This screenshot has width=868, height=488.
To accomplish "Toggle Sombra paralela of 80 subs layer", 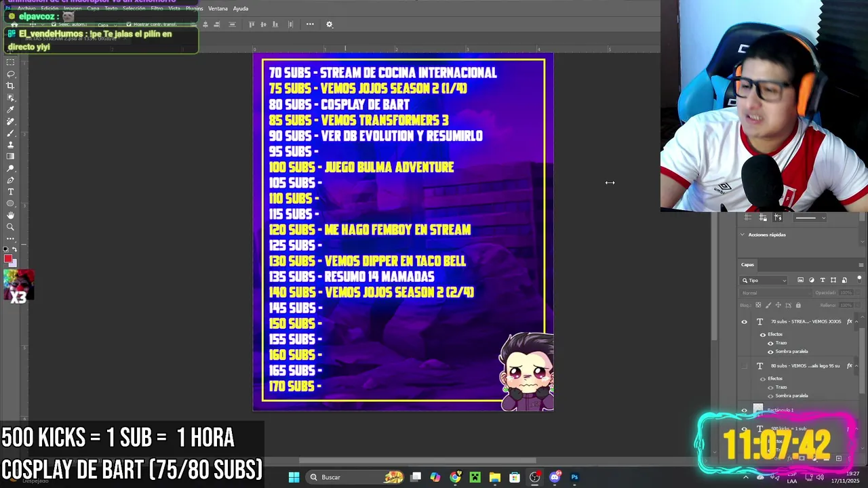I will pos(770,396).
